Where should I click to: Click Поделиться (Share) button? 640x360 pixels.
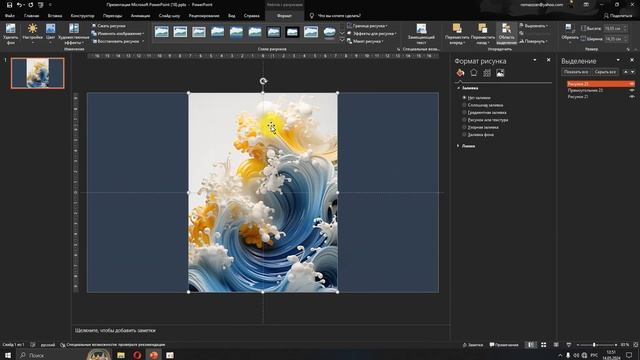tap(618, 16)
